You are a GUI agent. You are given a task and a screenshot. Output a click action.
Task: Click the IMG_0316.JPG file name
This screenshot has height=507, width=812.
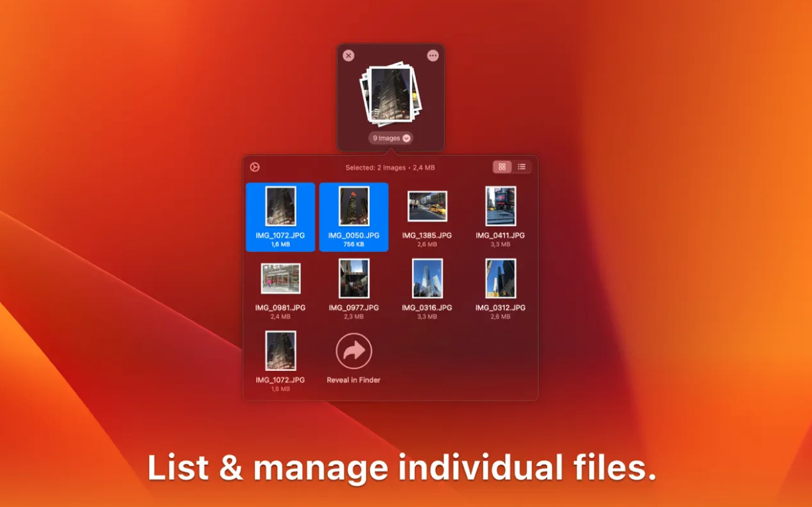pos(427,308)
